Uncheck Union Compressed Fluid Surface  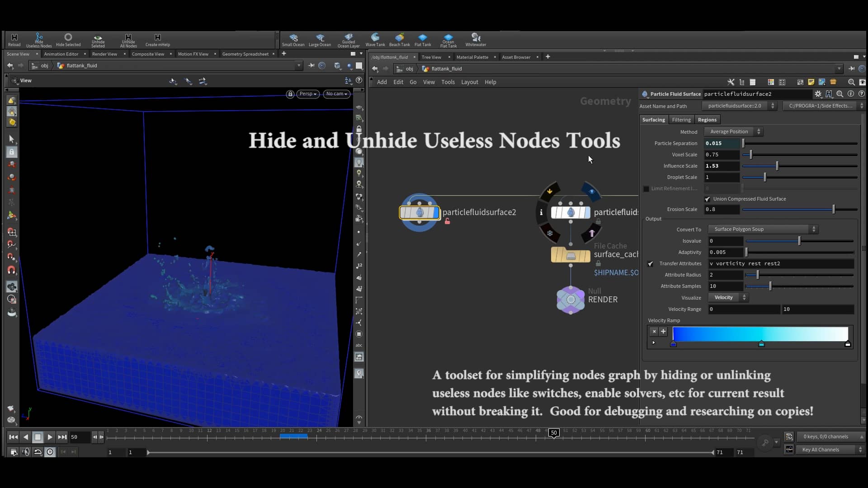point(708,199)
